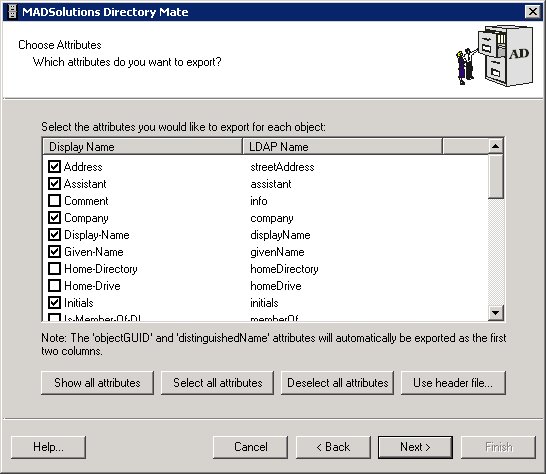Check the Home-Directory attribute checkbox
The width and height of the screenshot is (546, 474).
tap(54, 269)
